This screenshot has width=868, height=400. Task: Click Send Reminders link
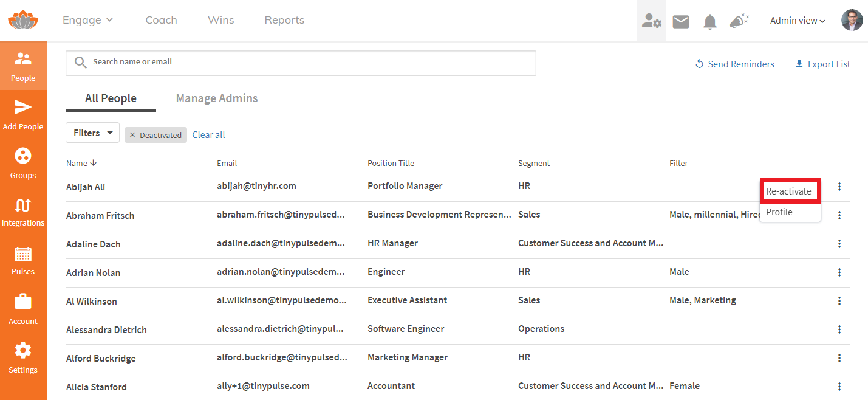735,64
